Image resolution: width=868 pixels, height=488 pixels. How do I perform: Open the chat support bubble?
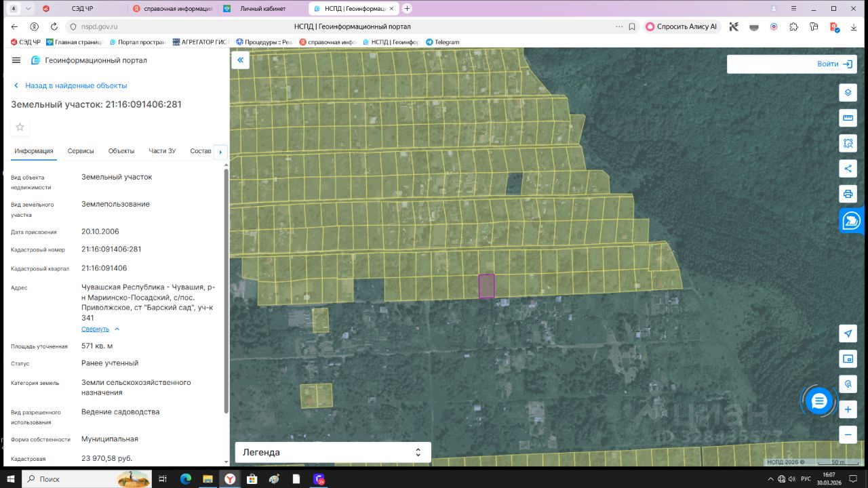pyautogui.click(x=818, y=401)
